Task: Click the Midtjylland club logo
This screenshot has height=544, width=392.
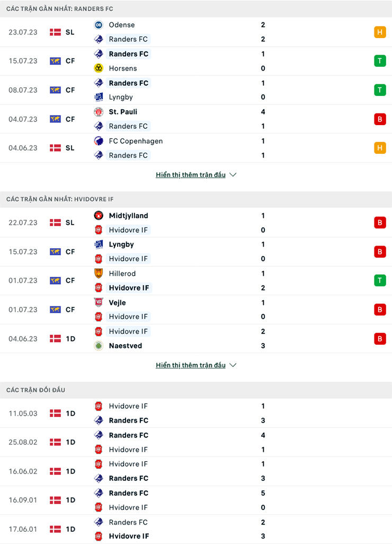Action: (98, 216)
